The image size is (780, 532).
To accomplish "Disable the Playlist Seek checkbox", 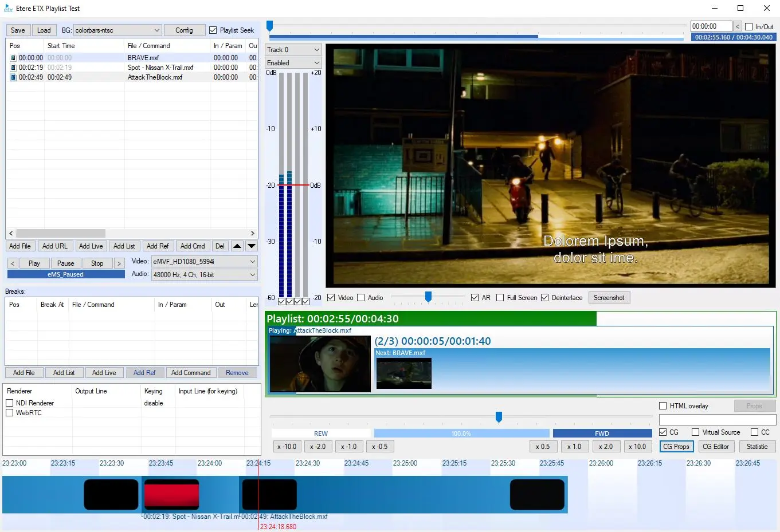I will [x=213, y=30].
